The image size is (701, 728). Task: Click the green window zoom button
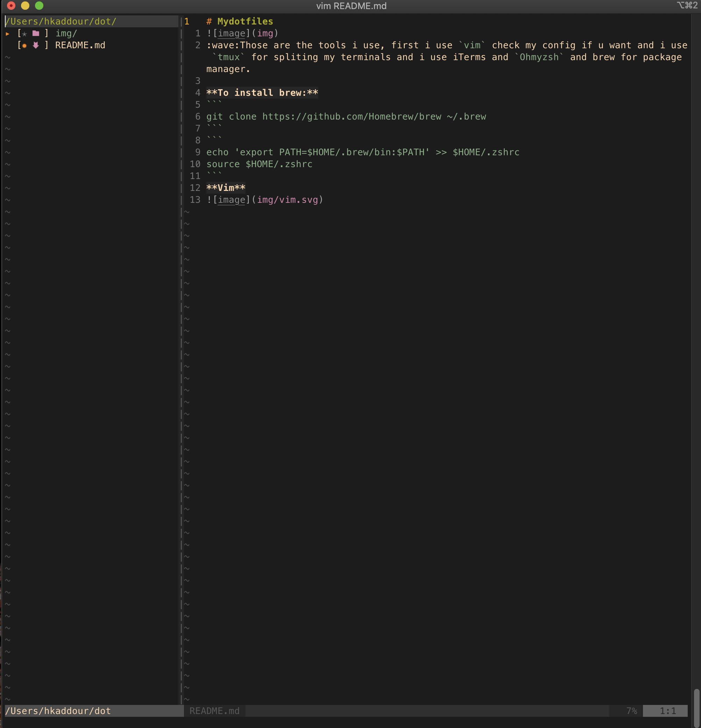39,6
